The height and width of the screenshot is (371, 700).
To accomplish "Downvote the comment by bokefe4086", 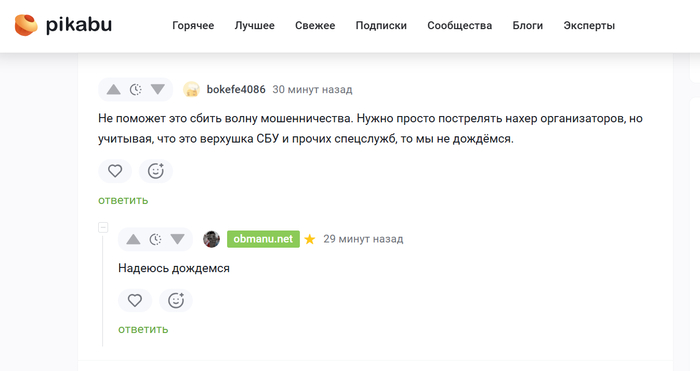I will point(158,90).
